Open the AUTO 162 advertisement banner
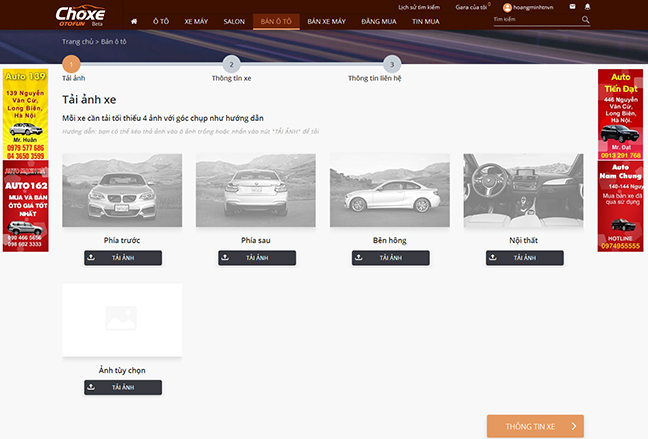 pos(26,206)
